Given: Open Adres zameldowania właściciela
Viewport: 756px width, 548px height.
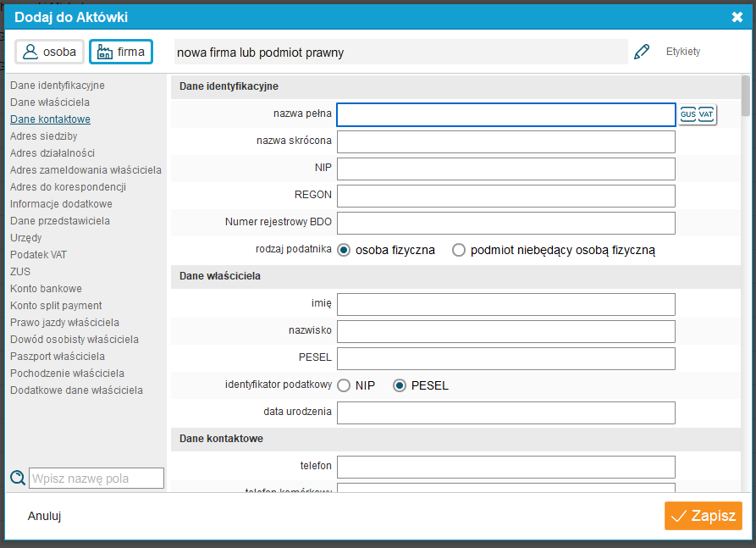Looking at the screenshot, I should click(x=86, y=169).
